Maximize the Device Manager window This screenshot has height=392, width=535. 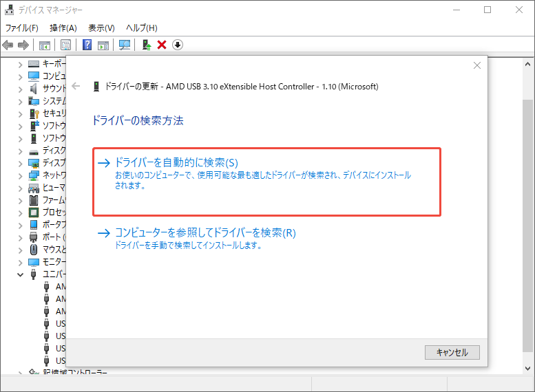(487, 10)
